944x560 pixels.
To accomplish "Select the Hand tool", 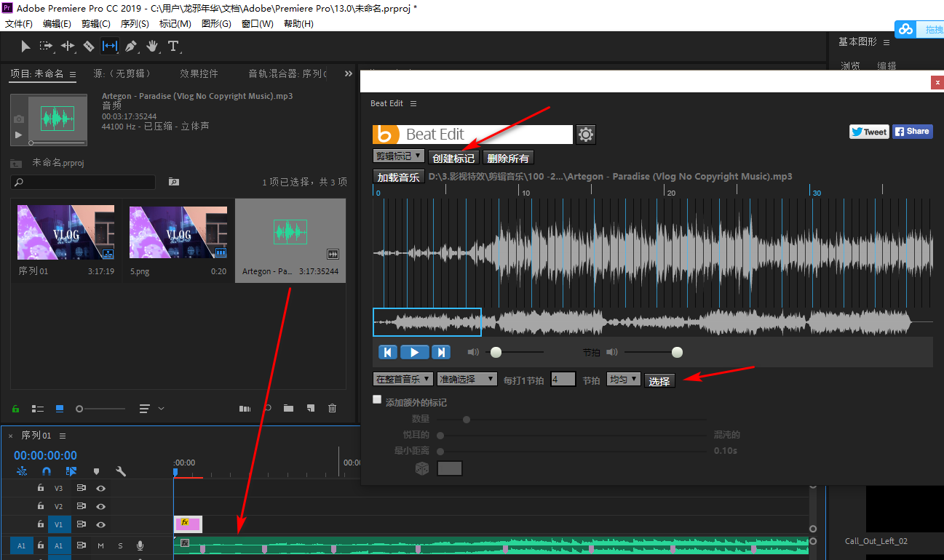I will click(152, 47).
